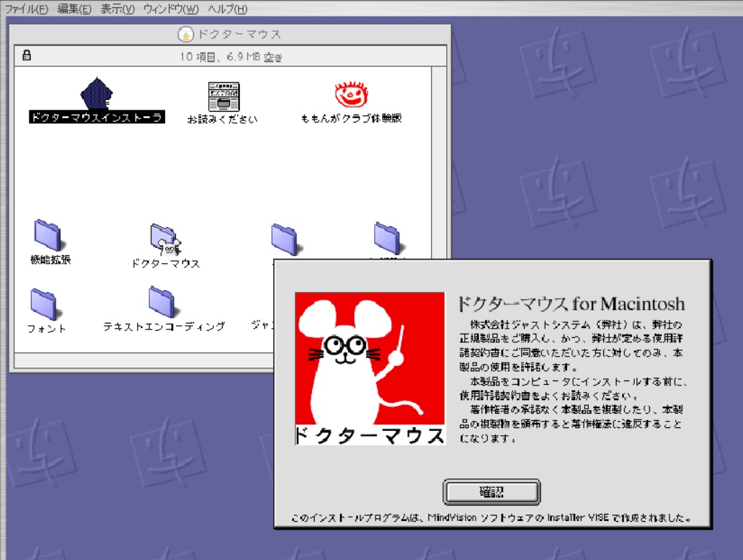743x560 pixels.
Task: Open the お読みください read-me document icon
Action: click(x=223, y=97)
